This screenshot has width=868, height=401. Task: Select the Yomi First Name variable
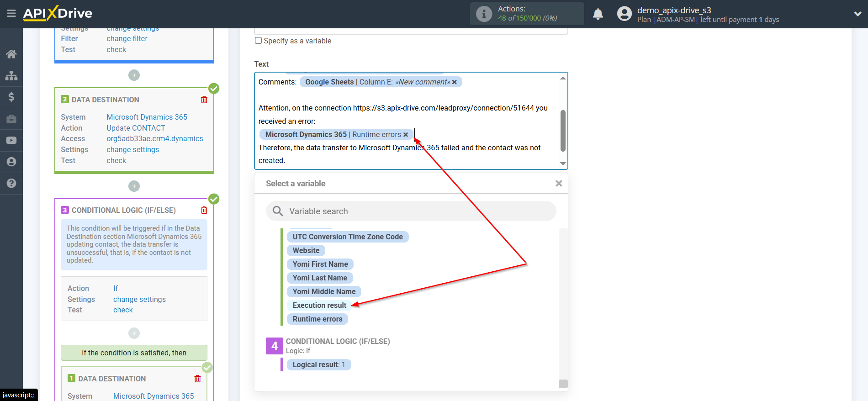tap(320, 264)
